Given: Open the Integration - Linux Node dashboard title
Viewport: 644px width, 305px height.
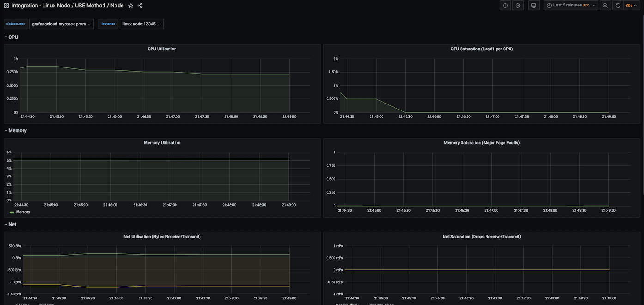Looking at the screenshot, I should coord(67,6).
